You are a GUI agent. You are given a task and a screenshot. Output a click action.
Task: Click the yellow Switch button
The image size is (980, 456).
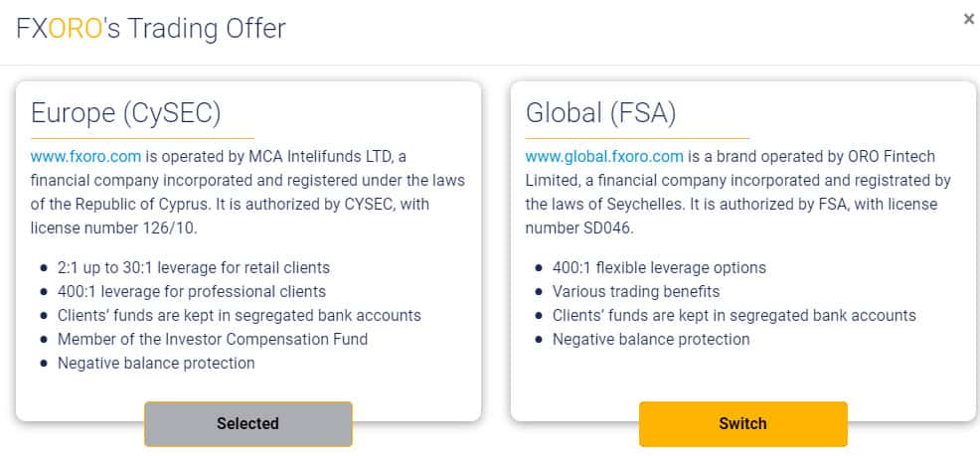click(742, 423)
